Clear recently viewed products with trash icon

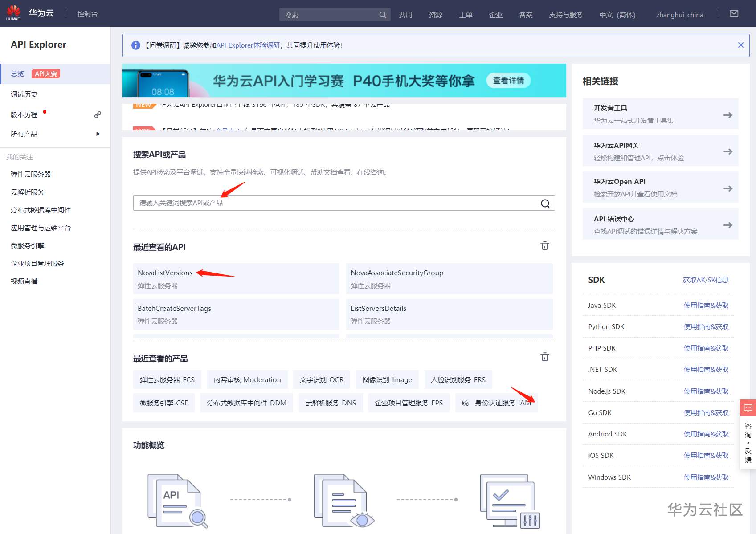point(545,357)
